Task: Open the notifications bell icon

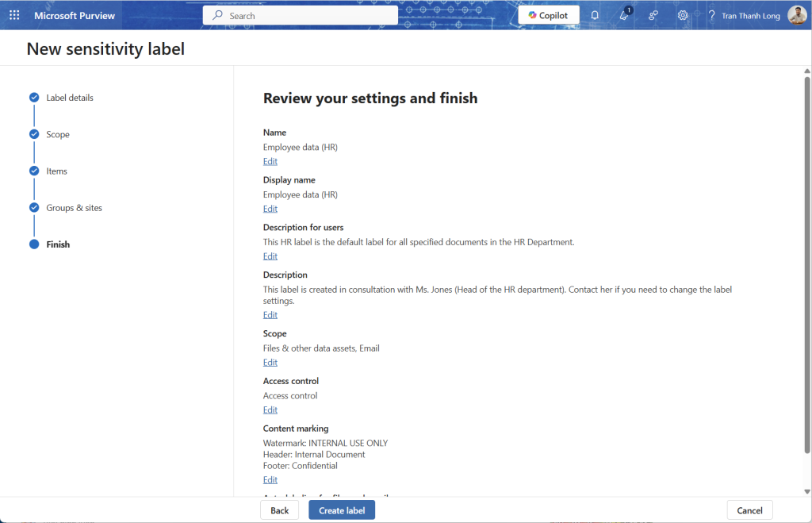Action: point(595,15)
